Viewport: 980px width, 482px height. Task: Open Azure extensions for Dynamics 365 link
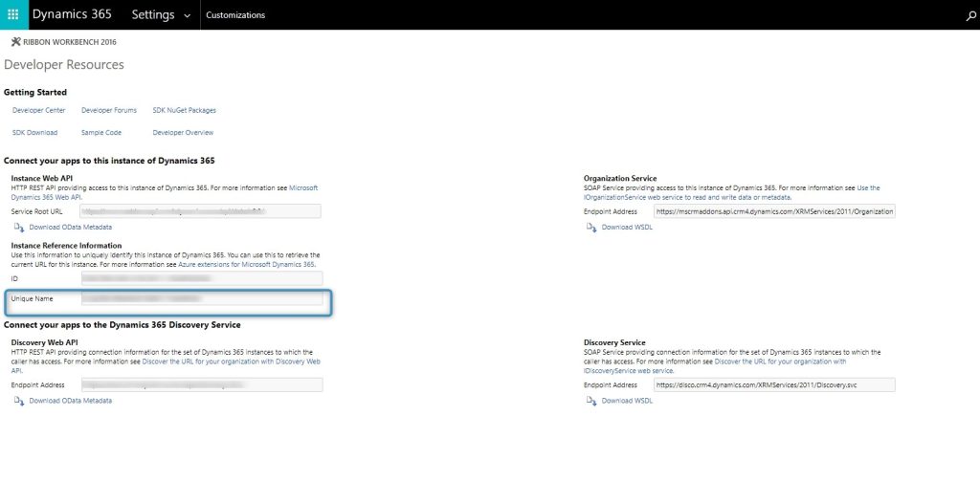(x=247, y=265)
